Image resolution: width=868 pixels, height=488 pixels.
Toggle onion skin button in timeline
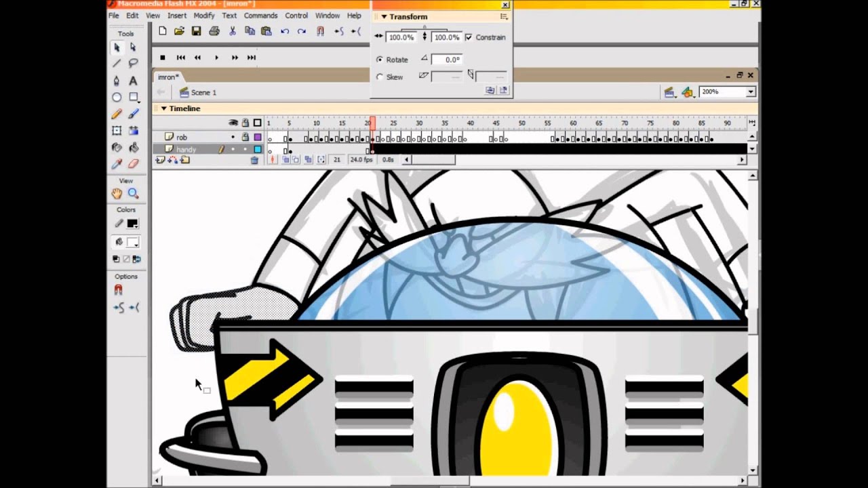pyautogui.click(x=286, y=160)
